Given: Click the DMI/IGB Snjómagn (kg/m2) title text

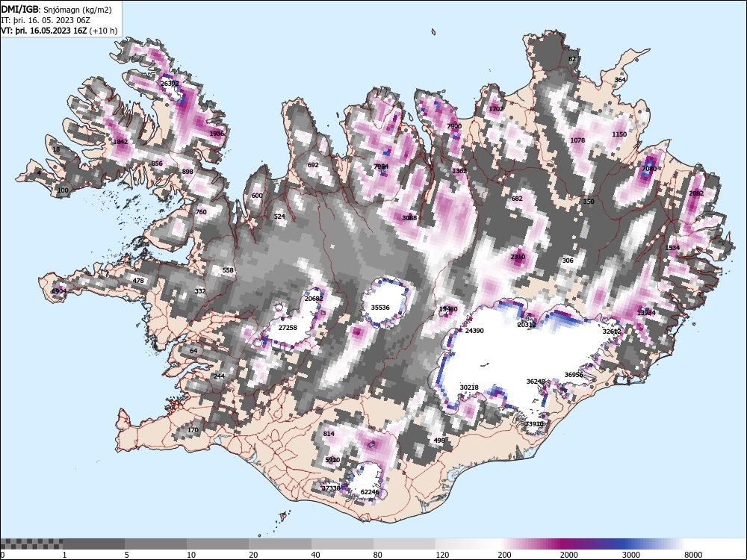Looking at the screenshot, I should pos(56,10).
